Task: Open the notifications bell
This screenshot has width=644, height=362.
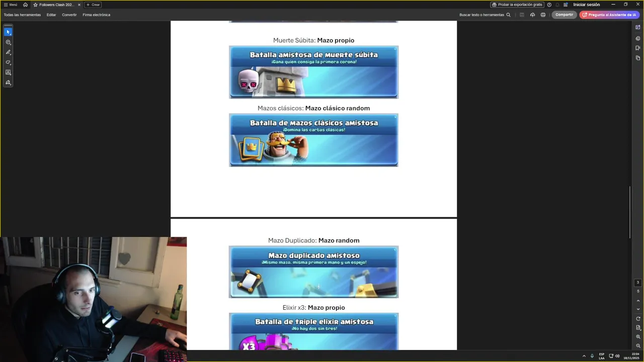Action: 557,5
